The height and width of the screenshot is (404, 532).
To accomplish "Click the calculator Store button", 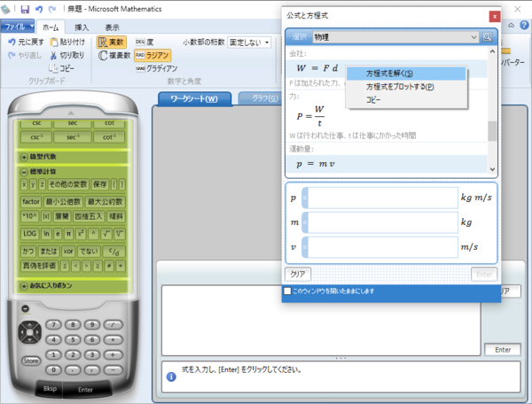I will [31, 361].
